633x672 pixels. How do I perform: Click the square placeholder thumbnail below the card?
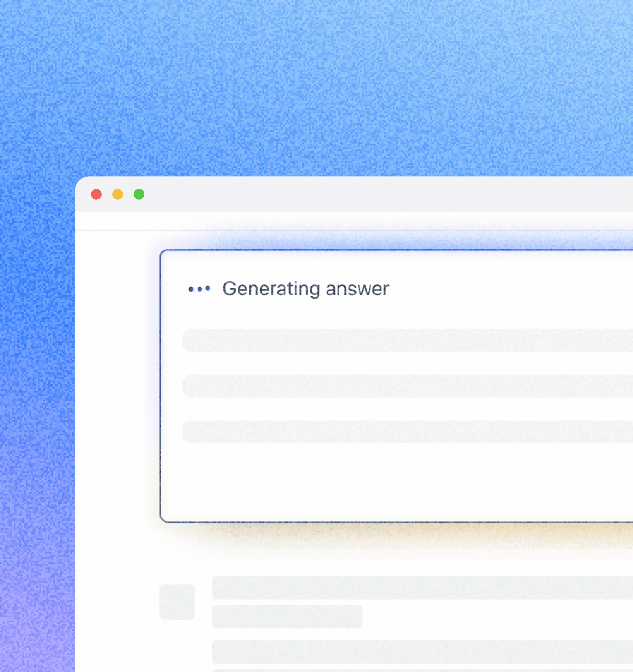pos(177,602)
